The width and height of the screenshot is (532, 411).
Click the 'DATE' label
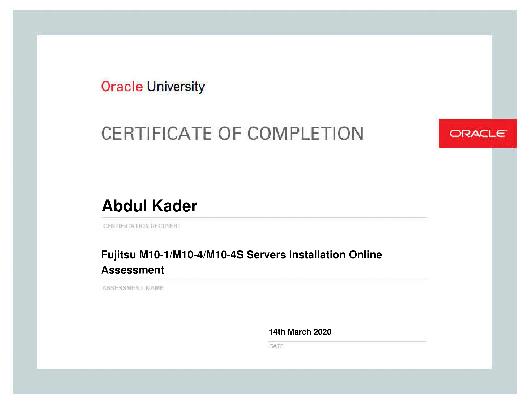(x=276, y=346)
